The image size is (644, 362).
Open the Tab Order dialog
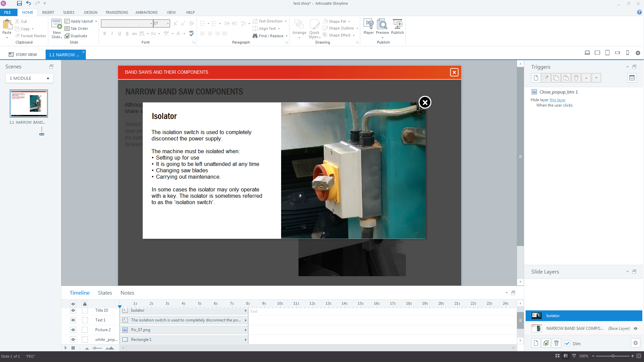[76, 28]
